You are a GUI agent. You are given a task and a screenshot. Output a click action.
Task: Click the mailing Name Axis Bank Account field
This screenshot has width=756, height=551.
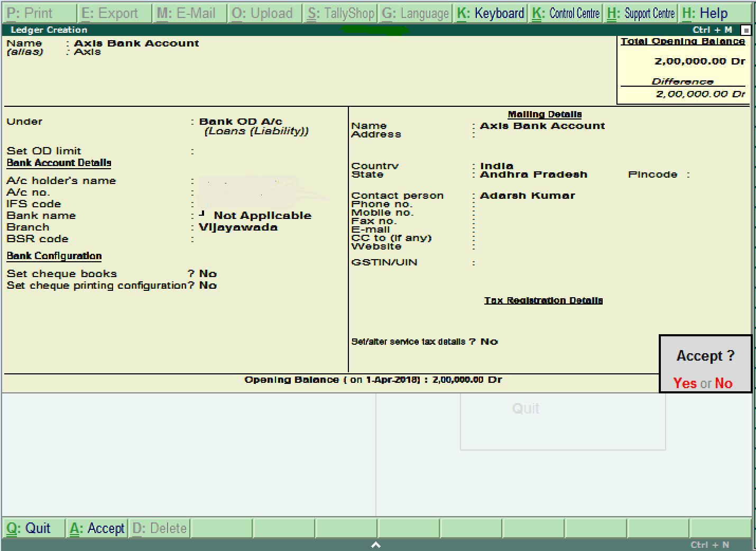(542, 125)
